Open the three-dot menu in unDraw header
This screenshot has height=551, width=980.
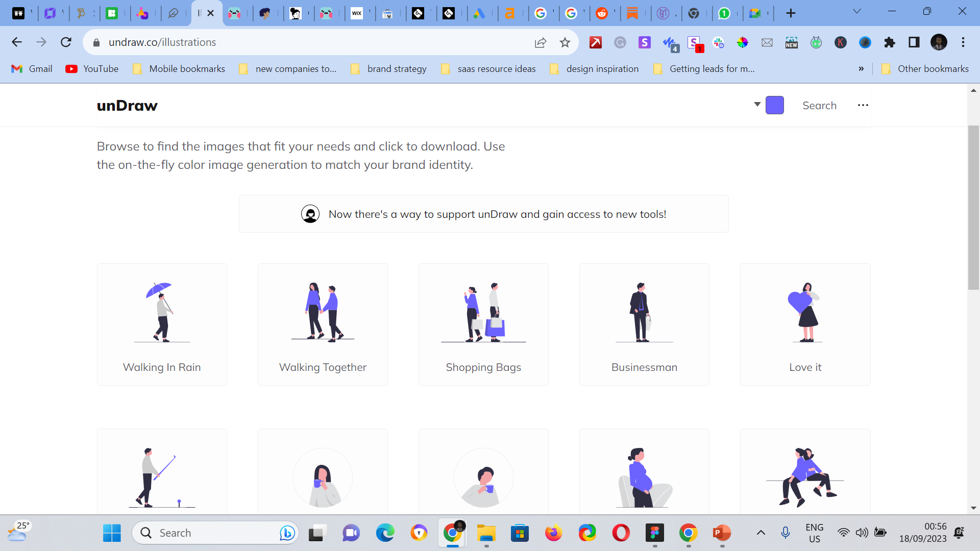coord(863,105)
